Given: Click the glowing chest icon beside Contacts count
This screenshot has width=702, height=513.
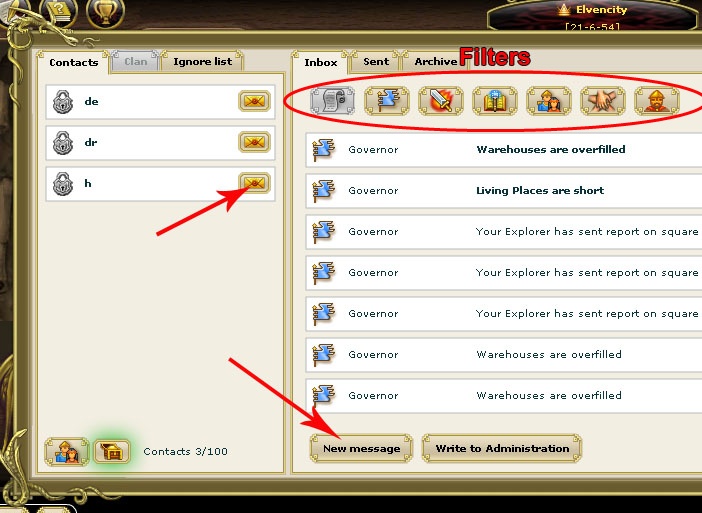Looking at the screenshot, I should pos(112,451).
